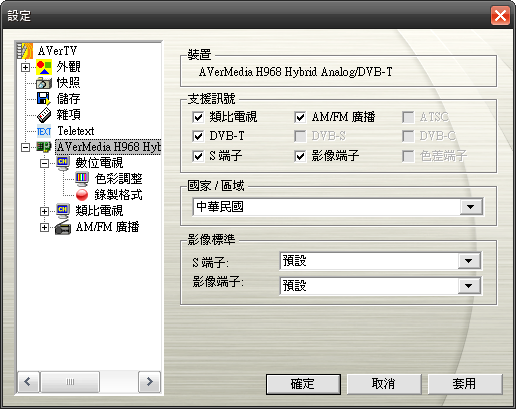Select the Teletext tree item
Screen dimensions: 516x409
[x=76, y=131]
